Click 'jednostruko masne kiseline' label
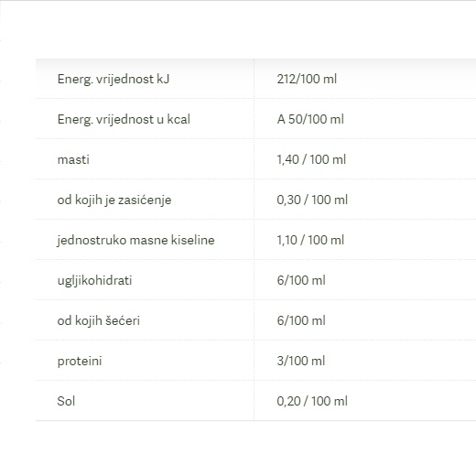Screen dimensions: 476x476 click(x=135, y=241)
